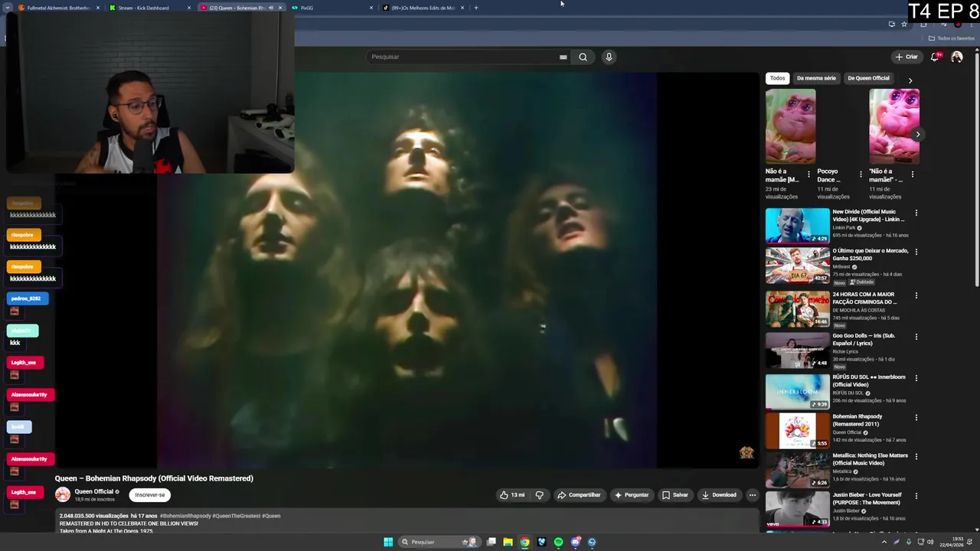
Task: Select the Todos filter chip
Action: click(777, 78)
